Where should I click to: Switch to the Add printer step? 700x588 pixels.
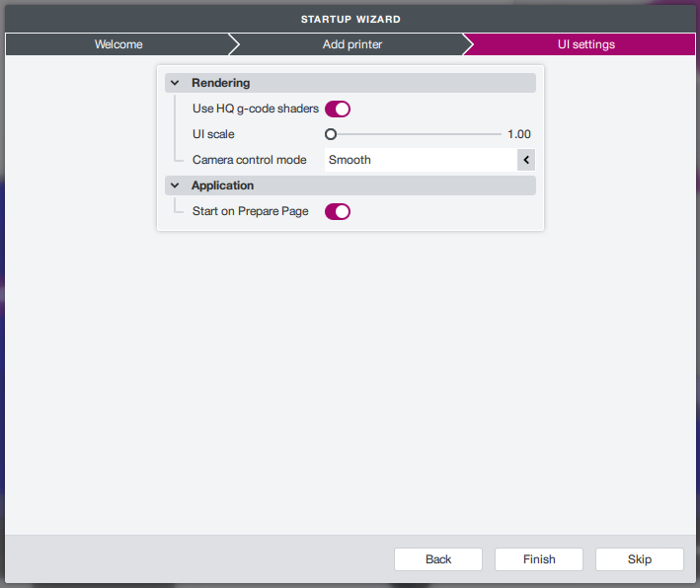pos(351,44)
